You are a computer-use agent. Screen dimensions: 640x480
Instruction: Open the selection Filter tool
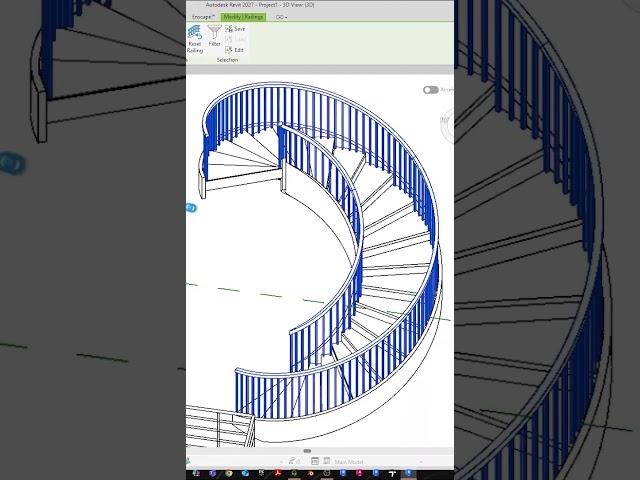[214, 36]
